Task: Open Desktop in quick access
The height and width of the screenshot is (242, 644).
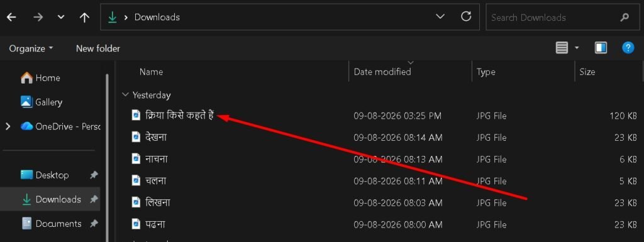Action: (x=45, y=175)
